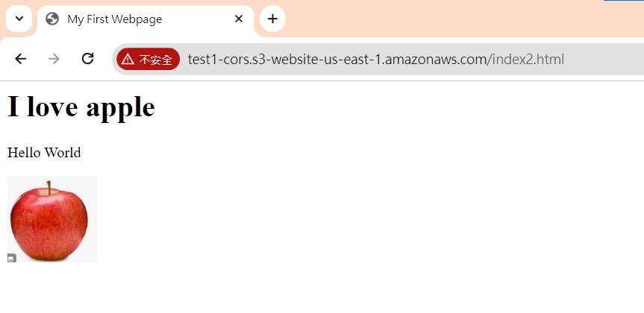Open the 不安全 site security chip
The width and height of the screenshot is (644, 313).
coord(149,60)
